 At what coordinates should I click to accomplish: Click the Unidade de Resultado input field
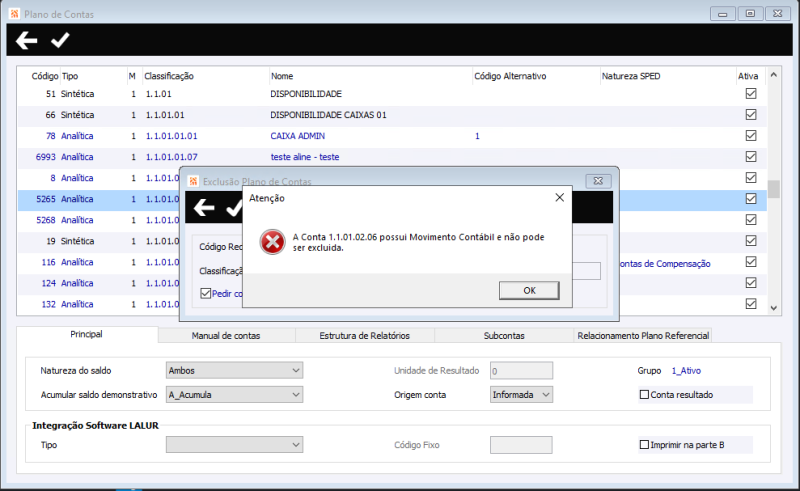tap(521, 371)
